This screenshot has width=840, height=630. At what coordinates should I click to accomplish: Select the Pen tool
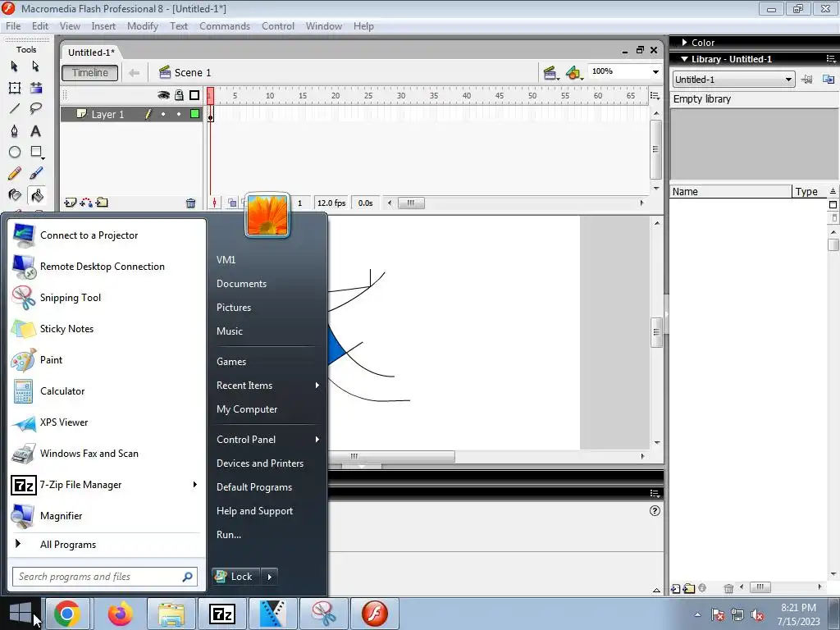[x=15, y=130]
